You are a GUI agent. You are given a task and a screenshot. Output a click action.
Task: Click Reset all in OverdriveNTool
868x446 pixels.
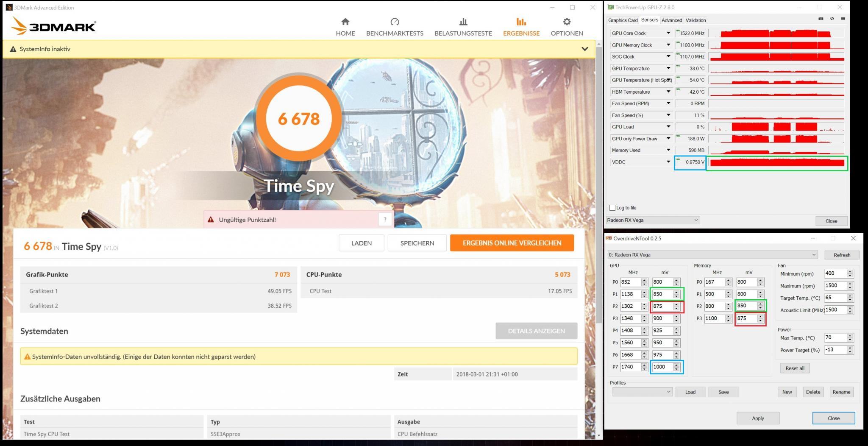coord(795,368)
